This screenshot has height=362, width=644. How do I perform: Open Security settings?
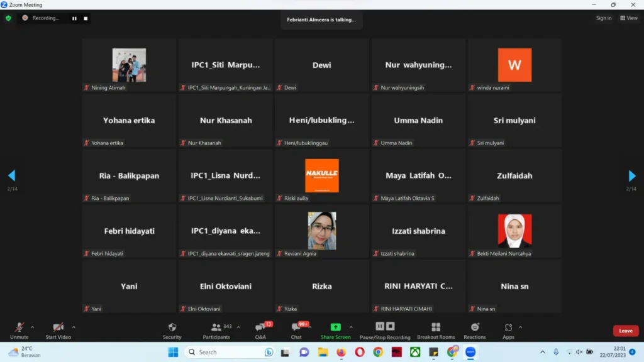(x=172, y=331)
